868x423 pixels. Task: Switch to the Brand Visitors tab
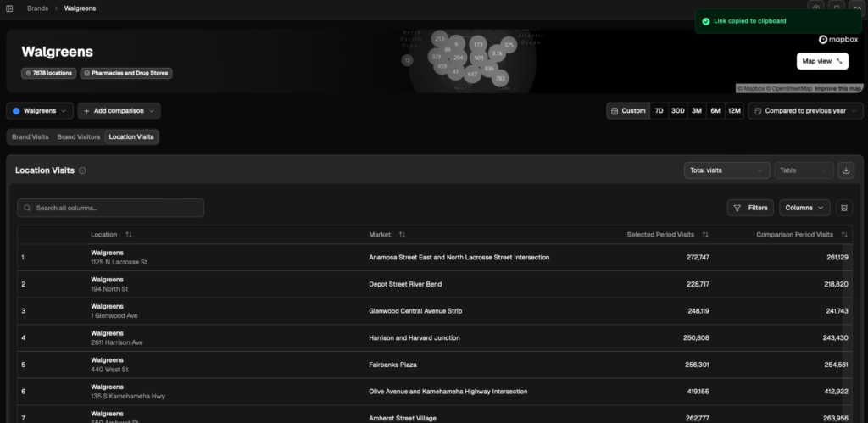(79, 136)
